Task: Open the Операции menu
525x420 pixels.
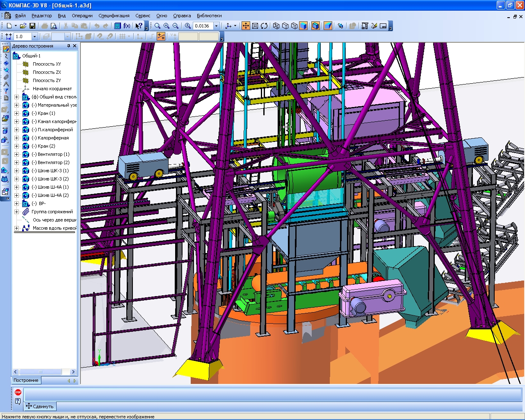Action: click(82, 16)
